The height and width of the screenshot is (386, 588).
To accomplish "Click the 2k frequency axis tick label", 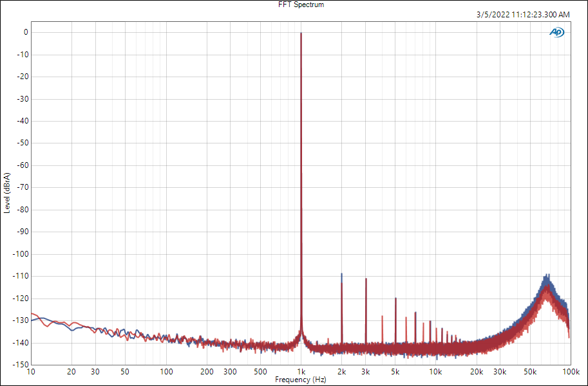I will click(341, 372).
